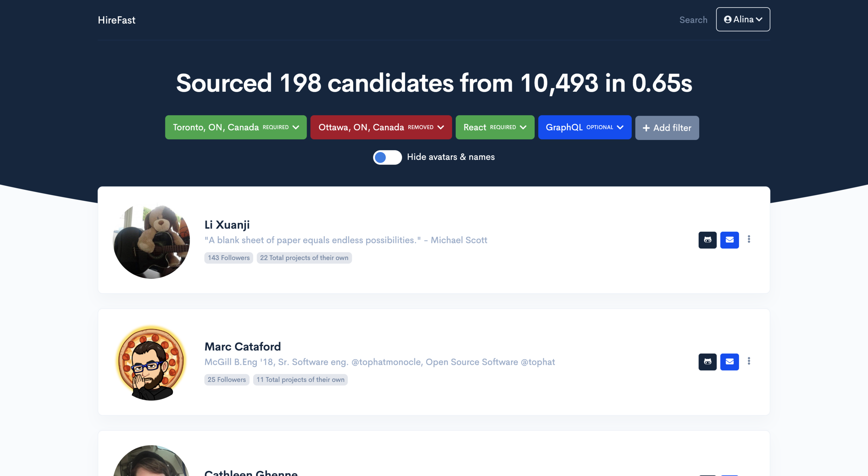
Task: Click Search in the top navigation
Action: (693, 20)
